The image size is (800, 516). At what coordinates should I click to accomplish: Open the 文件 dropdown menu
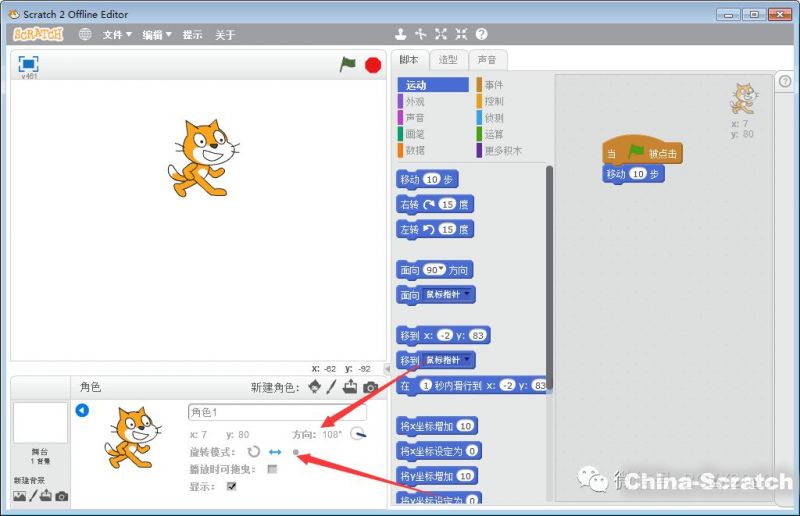pos(116,34)
